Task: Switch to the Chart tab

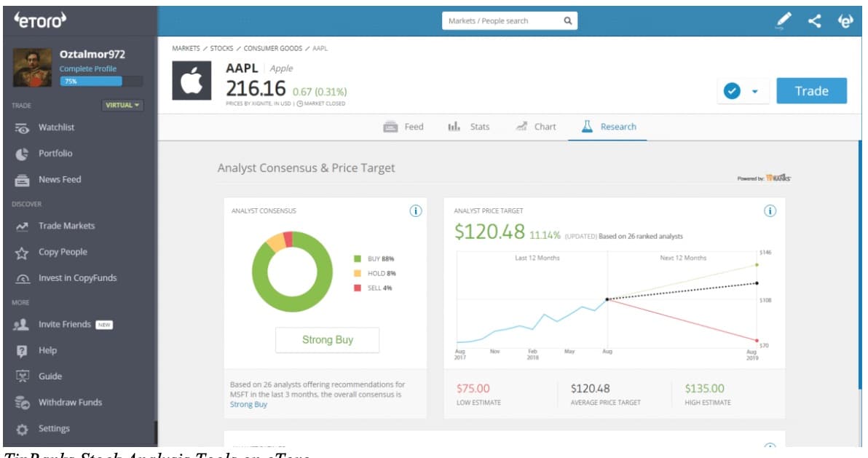Action: tap(536, 127)
